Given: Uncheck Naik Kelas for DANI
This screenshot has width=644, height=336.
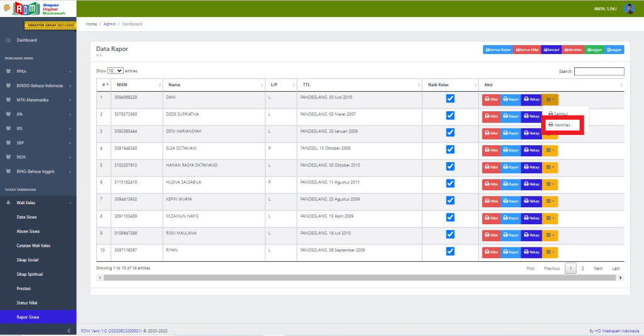Looking at the screenshot, I should [450, 99].
